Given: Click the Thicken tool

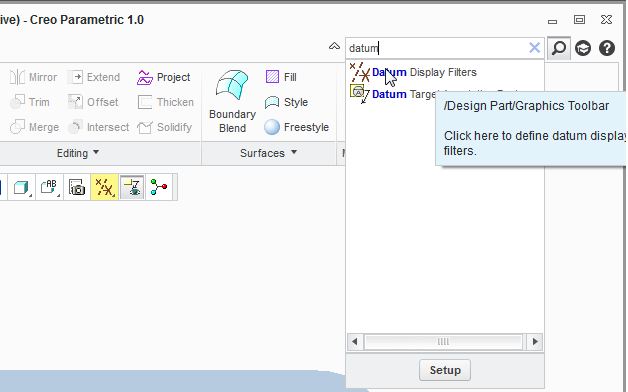Looking at the screenshot, I should (166, 102).
